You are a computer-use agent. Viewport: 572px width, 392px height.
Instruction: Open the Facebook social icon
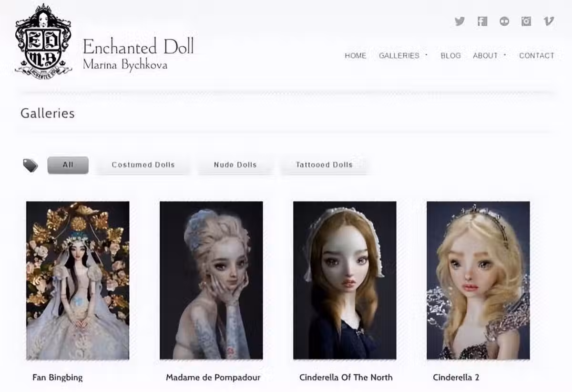tap(482, 21)
